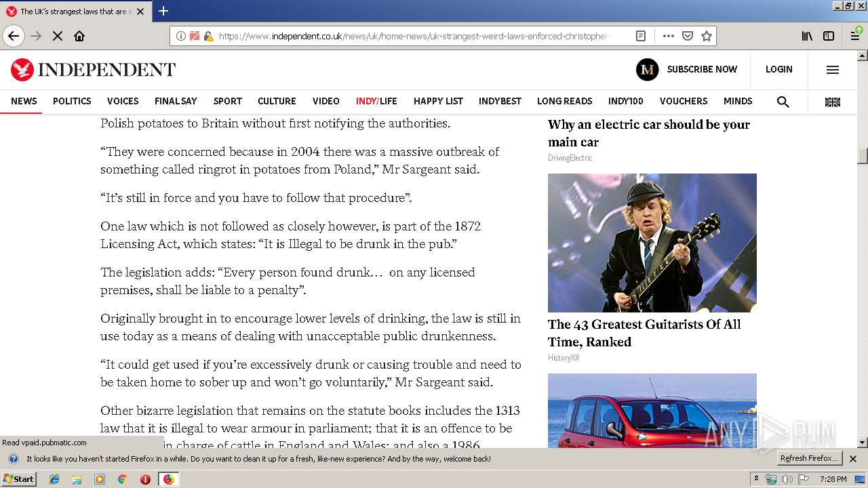
Task: Open Firefox hamburger application menu
Action: coord(856,36)
